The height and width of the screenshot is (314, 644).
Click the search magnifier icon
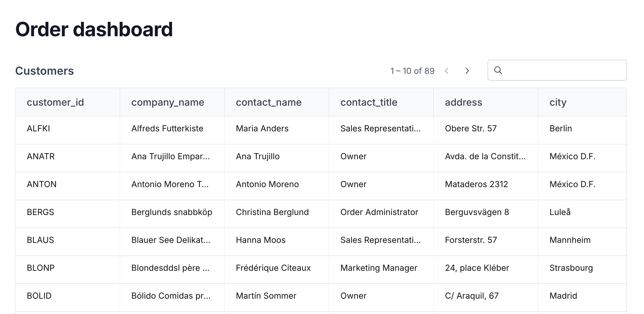(498, 70)
